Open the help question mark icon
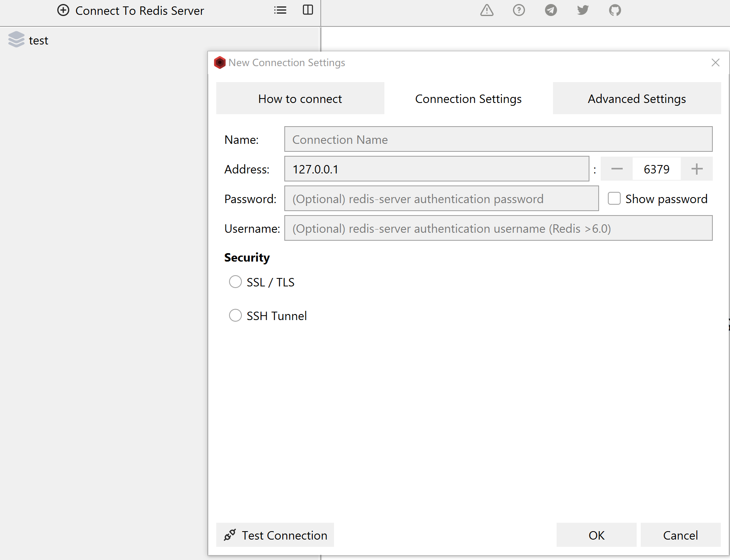This screenshot has height=560, width=730. pyautogui.click(x=519, y=10)
